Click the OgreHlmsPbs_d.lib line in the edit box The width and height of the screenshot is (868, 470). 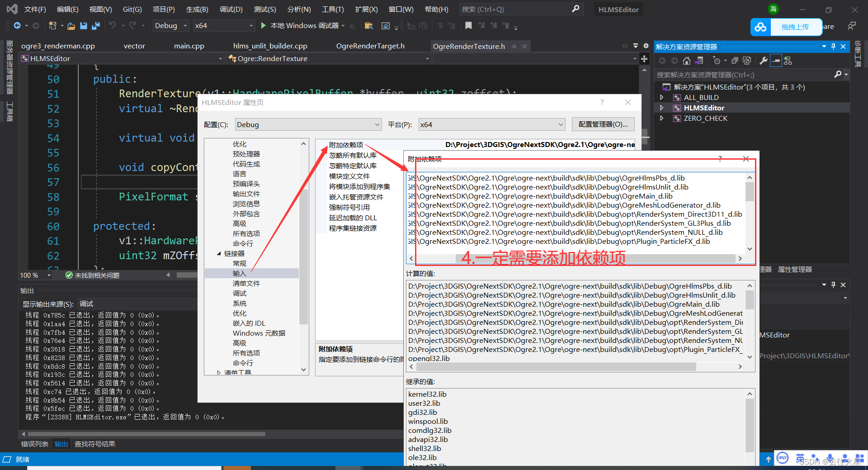click(x=546, y=178)
